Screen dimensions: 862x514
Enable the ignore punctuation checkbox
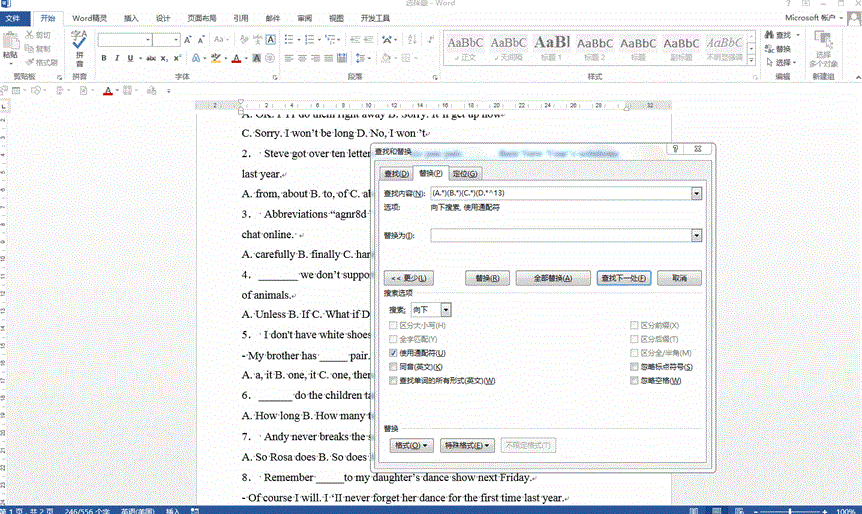[x=635, y=367]
